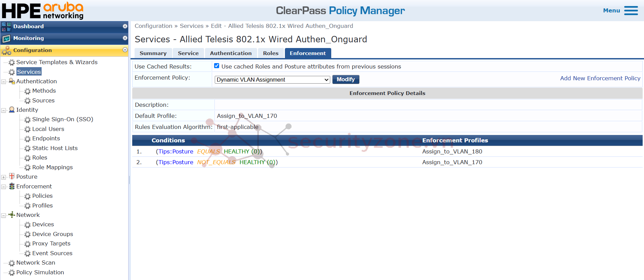Collapse the Configuration section arrow
Screen dimensions: 644x280
(125, 50)
